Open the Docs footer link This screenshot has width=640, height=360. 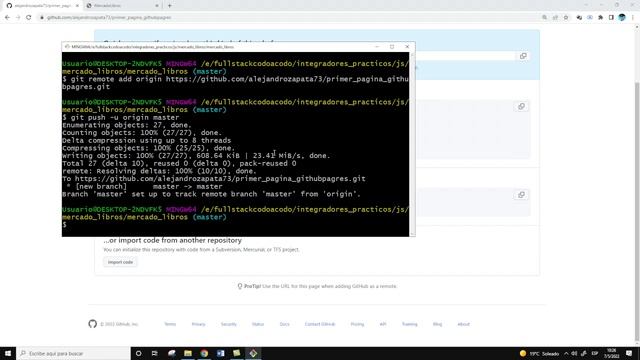(284, 324)
